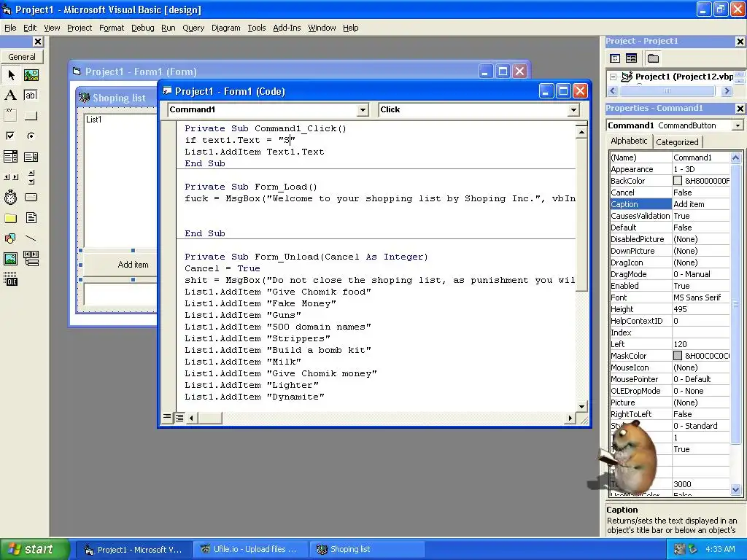Select the Shape control tool
This screenshot has height=560, width=747.
[x=11, y=238]
